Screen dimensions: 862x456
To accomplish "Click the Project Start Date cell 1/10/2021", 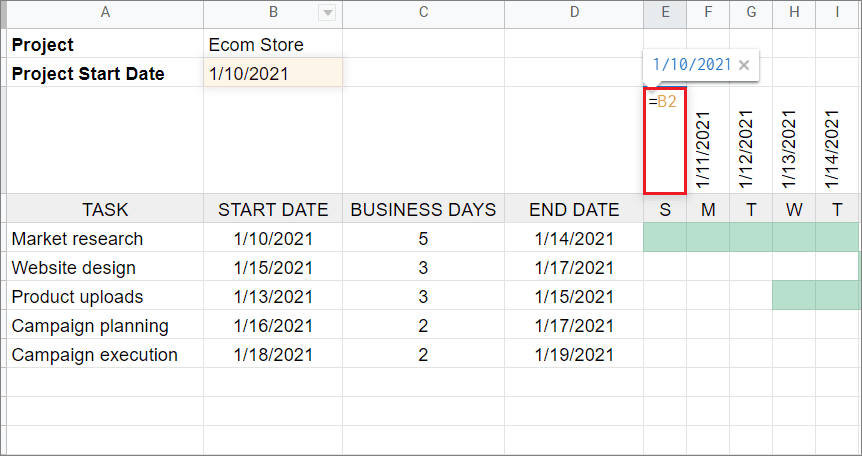I will pyautogui.click(x=273, y=73).
